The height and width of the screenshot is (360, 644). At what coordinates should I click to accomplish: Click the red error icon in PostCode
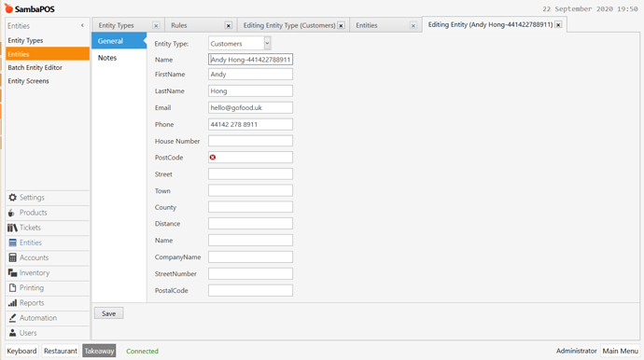pos(213,158)
